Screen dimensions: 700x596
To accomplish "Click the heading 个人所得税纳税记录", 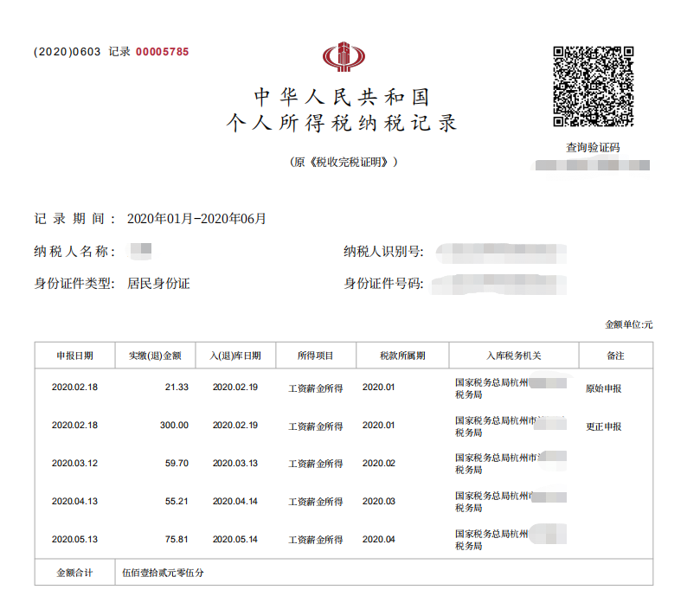I will (x=342, y=123).
